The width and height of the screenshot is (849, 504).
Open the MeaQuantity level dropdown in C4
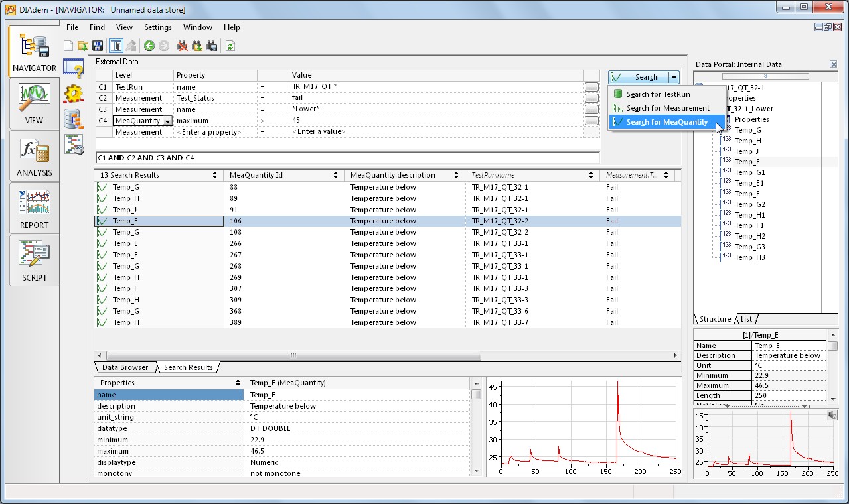pyautogui.click(x=167, y=121)
